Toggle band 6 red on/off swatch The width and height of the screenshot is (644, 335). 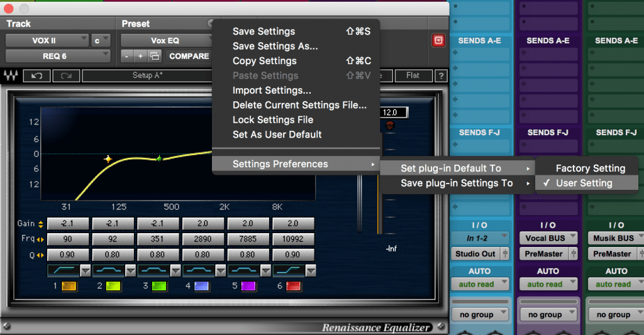pos(293,286)
